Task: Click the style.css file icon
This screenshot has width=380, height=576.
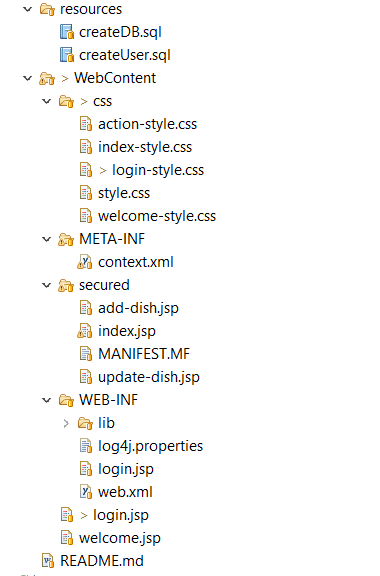Action: click(86, 193)
